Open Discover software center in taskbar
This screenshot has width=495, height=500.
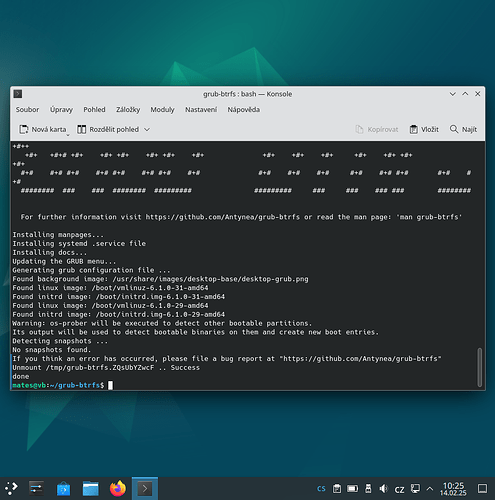coord(63,489)
